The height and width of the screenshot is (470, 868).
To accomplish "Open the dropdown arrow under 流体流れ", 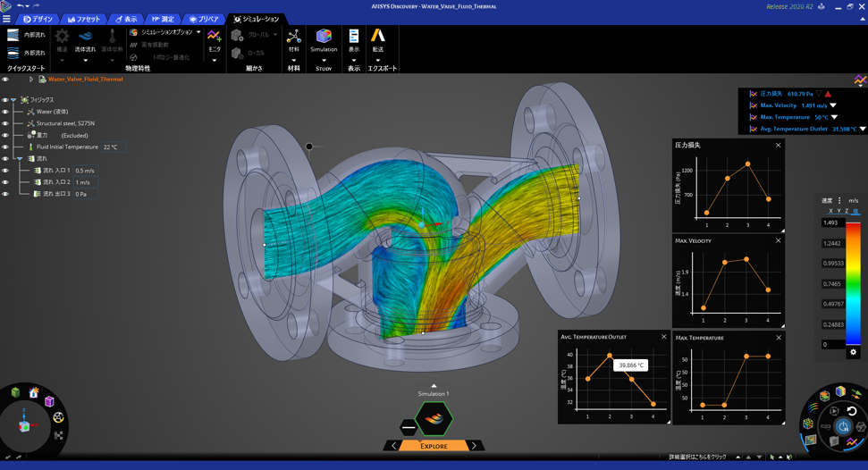I will point(85,60).
